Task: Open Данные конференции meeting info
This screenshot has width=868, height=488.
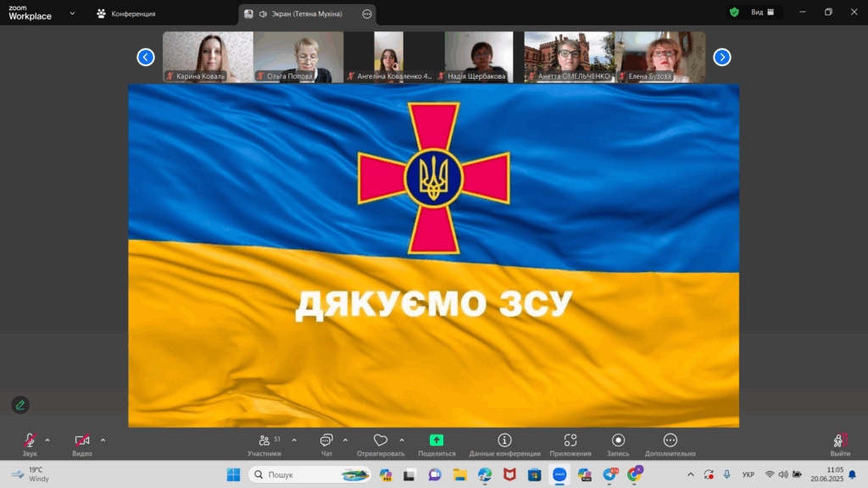Action: coord(504,444)
